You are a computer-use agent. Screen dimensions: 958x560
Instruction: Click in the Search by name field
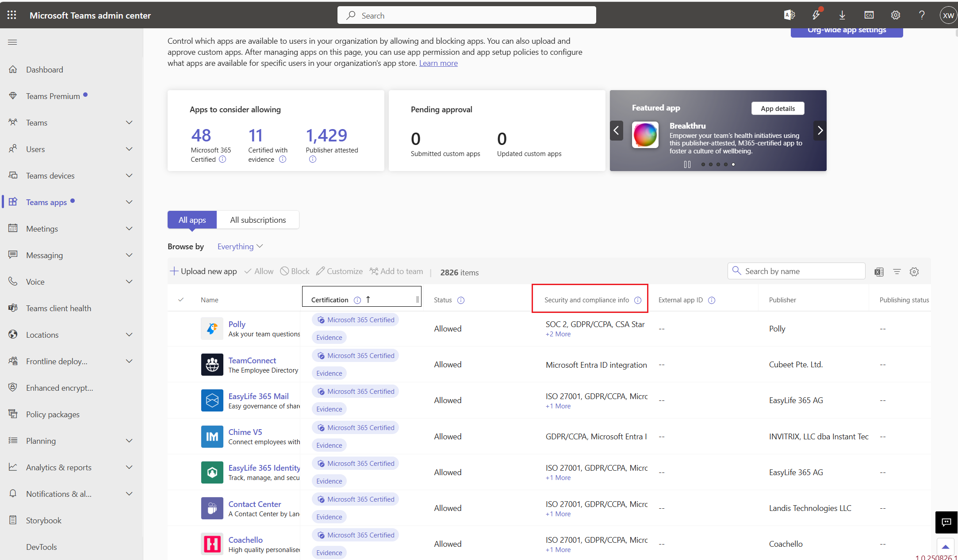point(801,270)
